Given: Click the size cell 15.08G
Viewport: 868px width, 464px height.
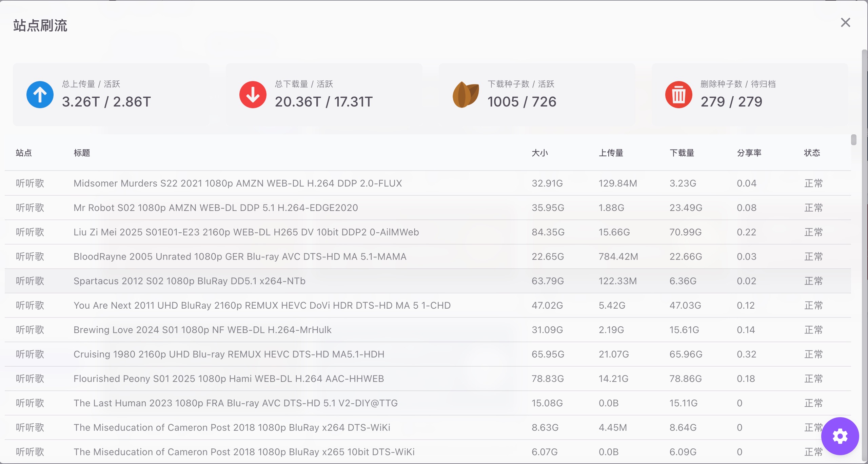Looking at the screenshot, I should click(x=547, y=403).
